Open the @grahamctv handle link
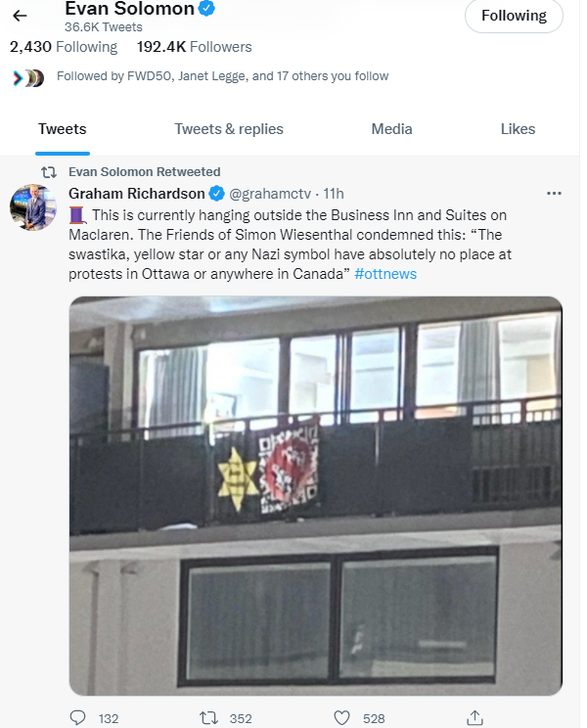 click(x=270, y=194)
